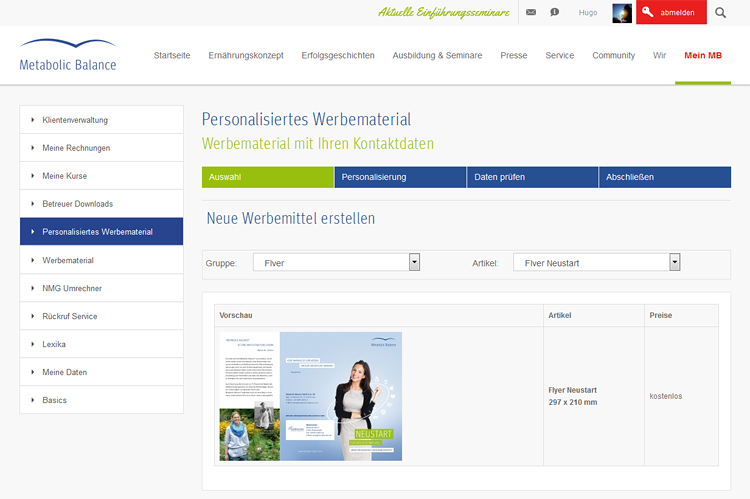Click Werbematerial mit Ihren Kontaktdaten subtitle
The image size is (750, 499).
318,144
